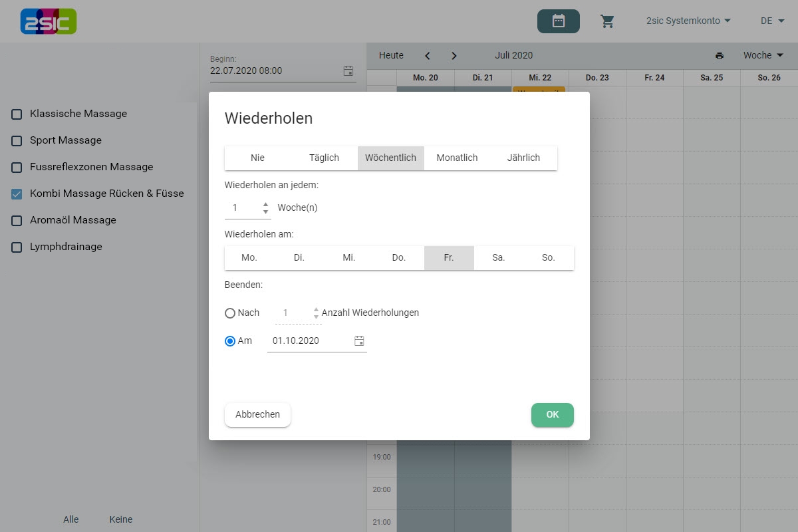This screenshot has width=798, height=532.
Task: Click the week interval number field
Action: pos(242,208)
